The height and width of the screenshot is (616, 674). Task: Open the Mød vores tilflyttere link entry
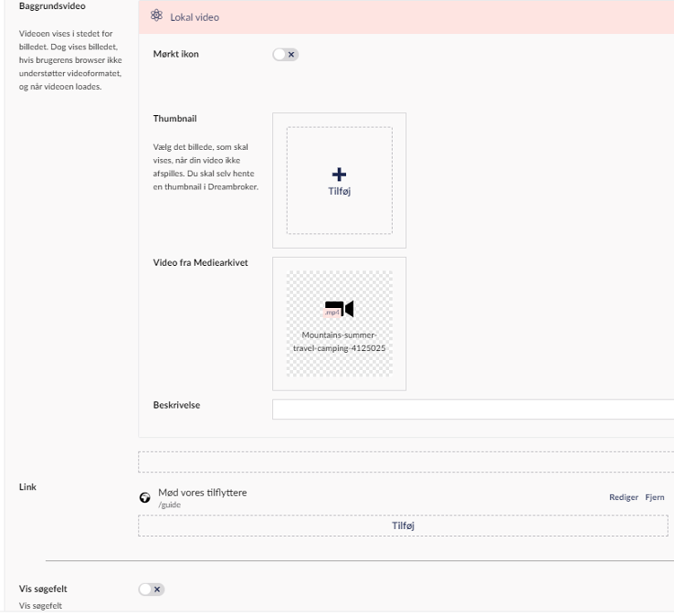(x=202, y=492)
